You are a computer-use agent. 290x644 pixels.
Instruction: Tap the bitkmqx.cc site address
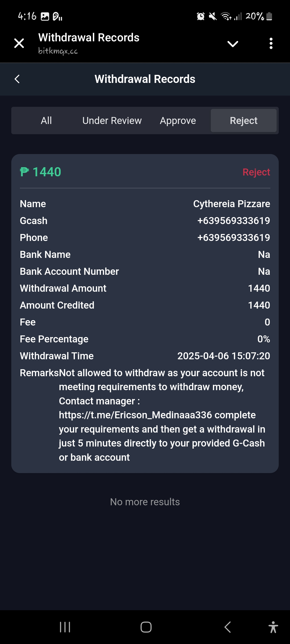(x=58, y=51)
